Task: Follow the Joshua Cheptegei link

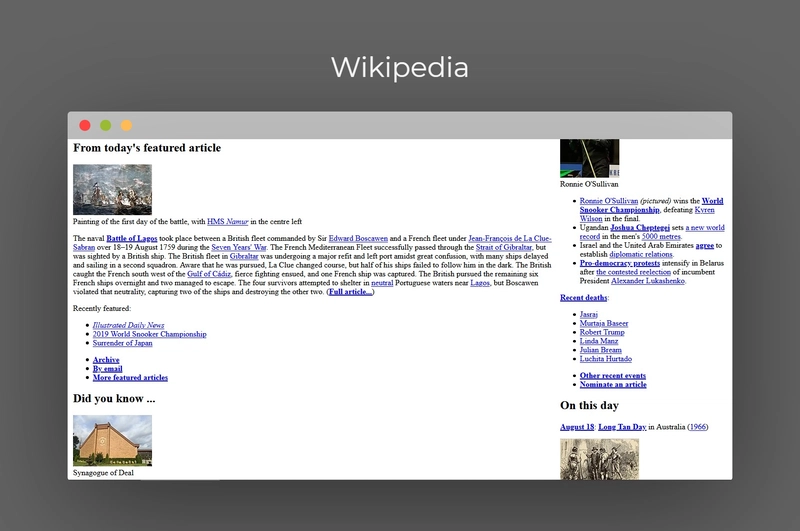Action: tap(640, 227)
